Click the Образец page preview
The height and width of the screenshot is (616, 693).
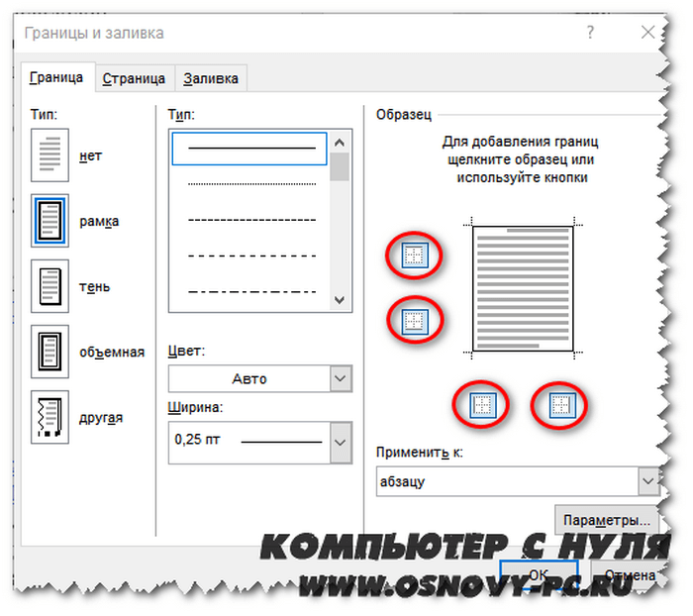point(523,288)
